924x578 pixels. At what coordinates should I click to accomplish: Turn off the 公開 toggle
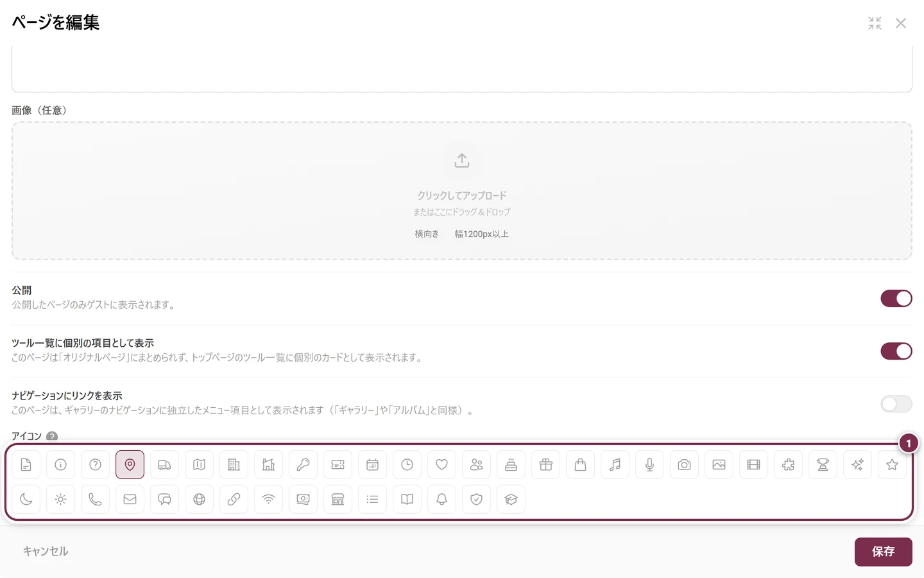tap(896, 298)
